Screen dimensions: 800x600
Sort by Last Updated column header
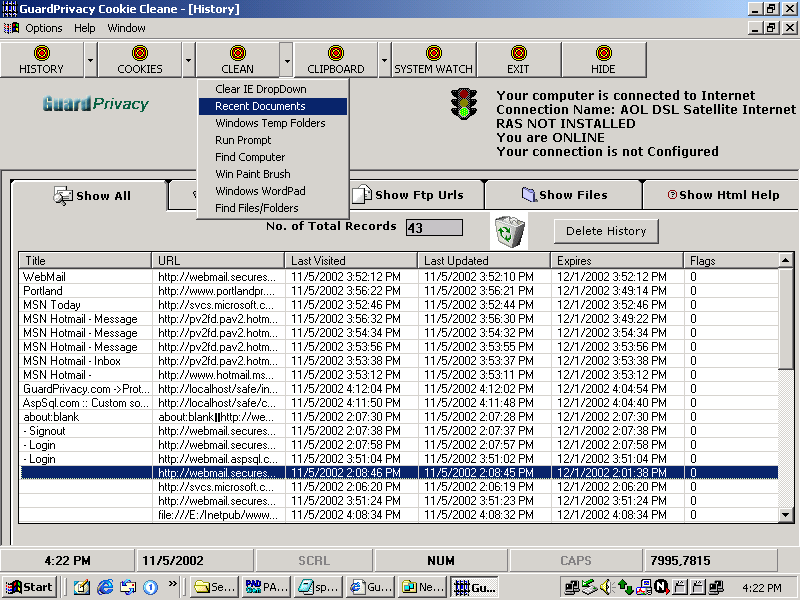point(484,261)
